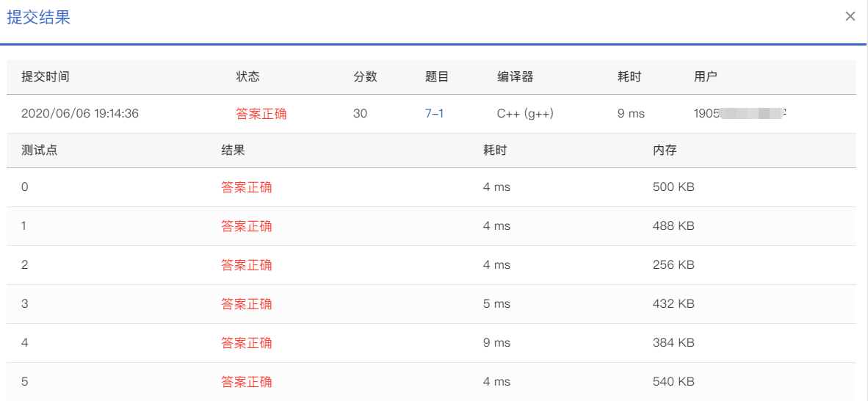The width and height of the screenshot is (868, 401).
Task: Click the 4 ms time for test point 0
Action: click(496, 187)
